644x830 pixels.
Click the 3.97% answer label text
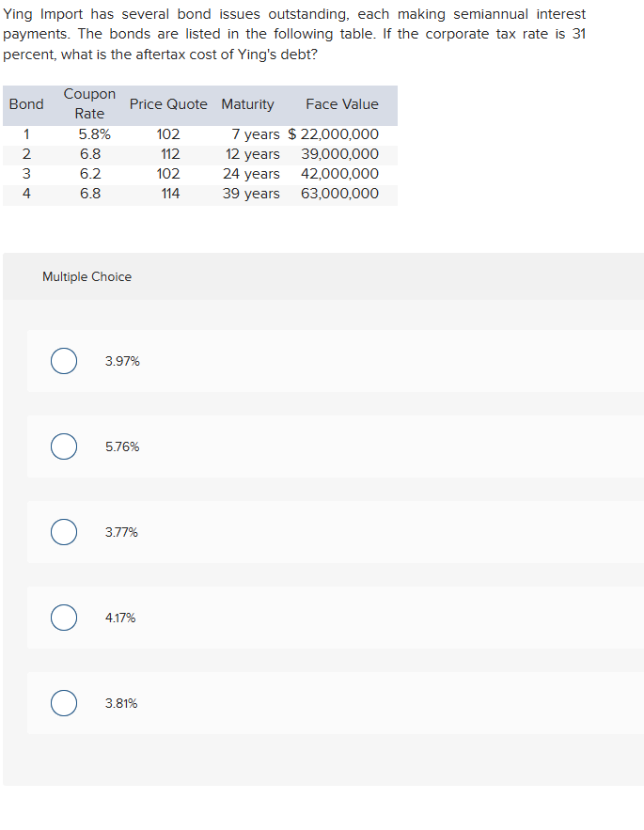(120, 361)
